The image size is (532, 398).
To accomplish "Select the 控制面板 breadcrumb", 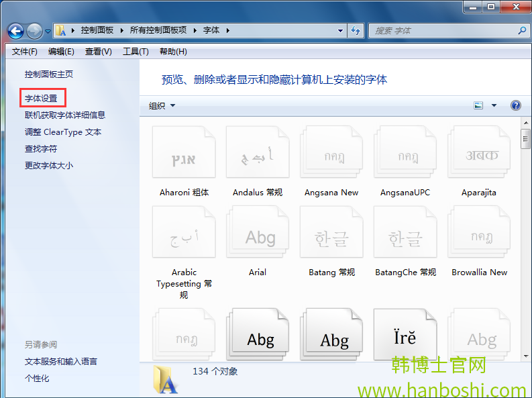I will tap(97, 30).
